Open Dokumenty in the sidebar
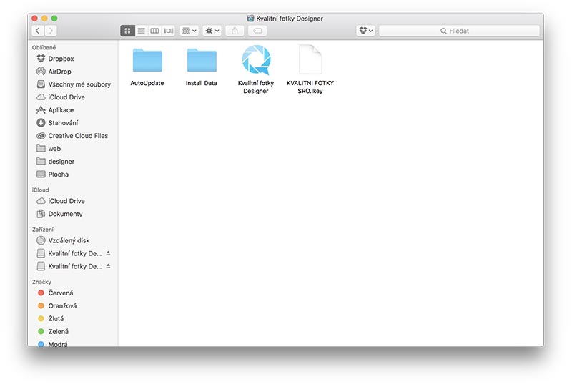 pyautogui.click(x=65, y=213)
